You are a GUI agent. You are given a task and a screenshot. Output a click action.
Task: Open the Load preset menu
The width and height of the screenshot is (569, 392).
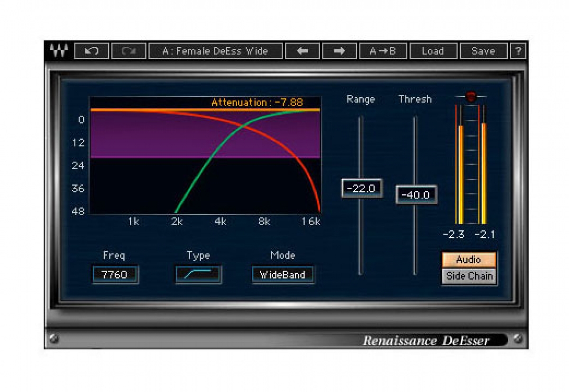click(433, 51)
